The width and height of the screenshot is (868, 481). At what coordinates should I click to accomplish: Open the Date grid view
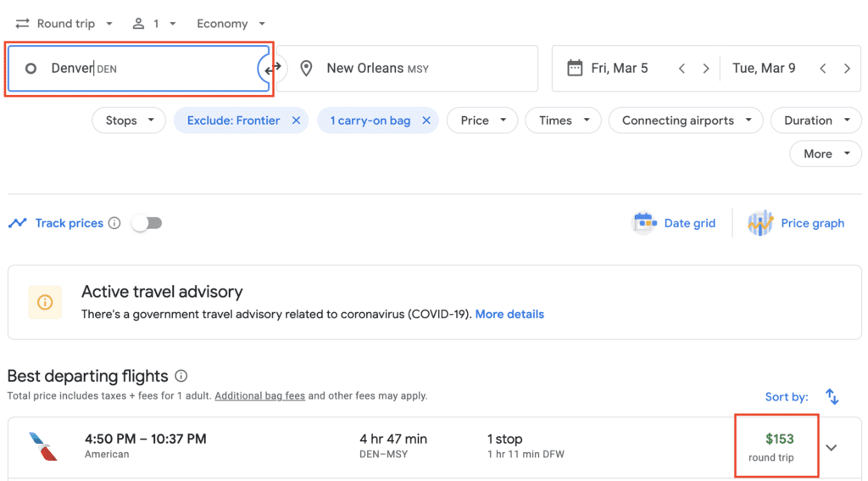(674, 223)
